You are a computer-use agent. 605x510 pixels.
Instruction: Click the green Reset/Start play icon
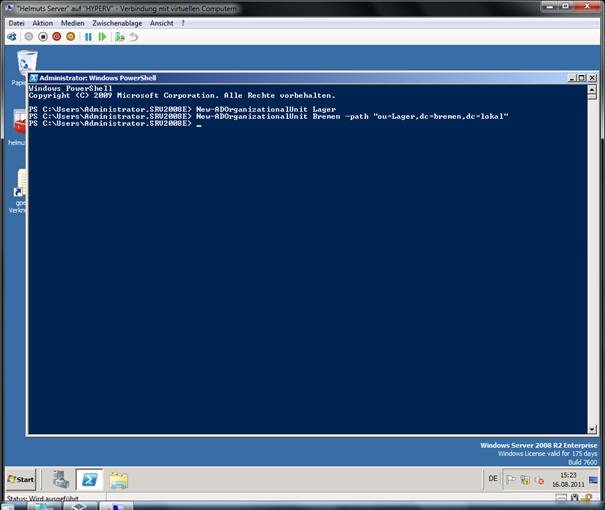[102, 37]
